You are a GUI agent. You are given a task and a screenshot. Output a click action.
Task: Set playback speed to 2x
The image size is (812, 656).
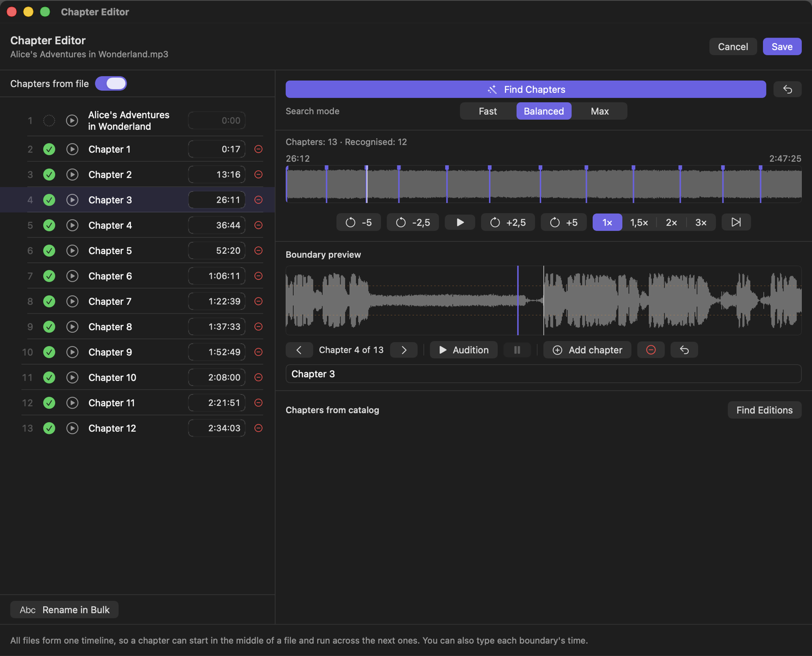671,222
